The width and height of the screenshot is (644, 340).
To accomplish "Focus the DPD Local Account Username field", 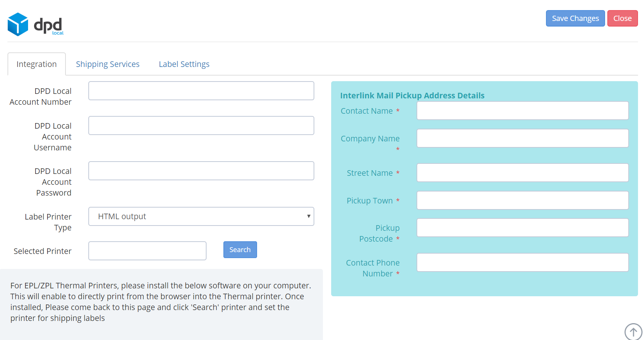I will pyautogui.click(x=201, y=125).
